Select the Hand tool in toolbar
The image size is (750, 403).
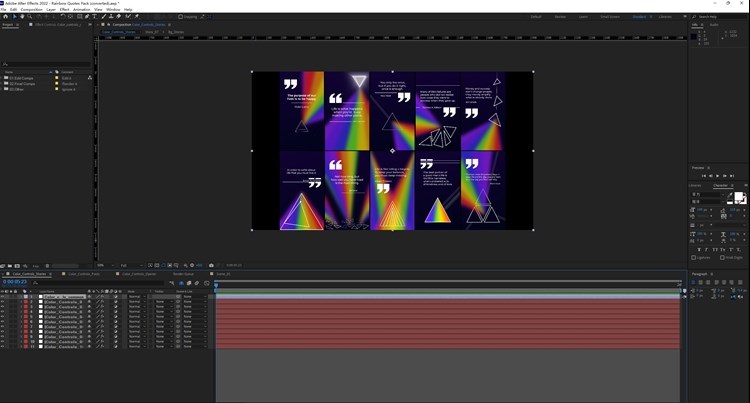22,16
